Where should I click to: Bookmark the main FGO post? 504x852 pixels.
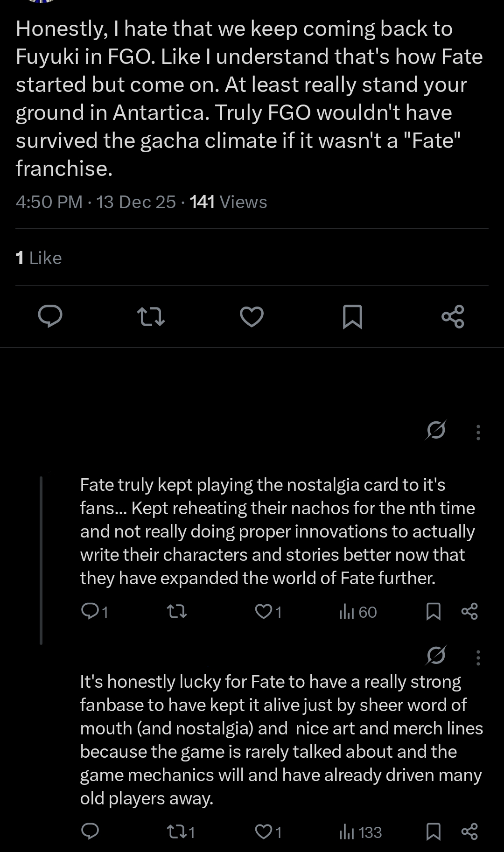coord(352,316)
